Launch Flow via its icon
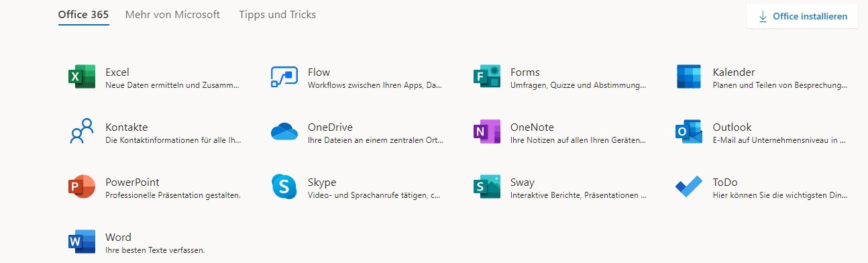This screenshot has width=868, height=263. tap(284, 77)
